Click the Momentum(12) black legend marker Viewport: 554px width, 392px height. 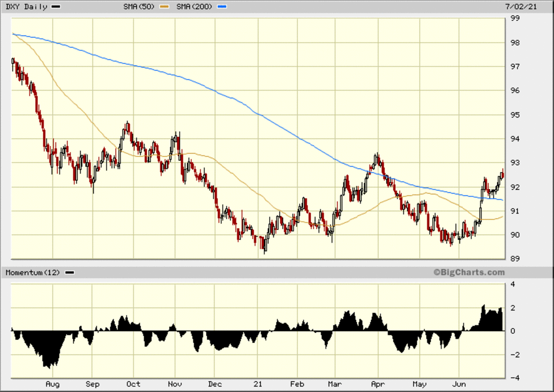tap(69, 273)
